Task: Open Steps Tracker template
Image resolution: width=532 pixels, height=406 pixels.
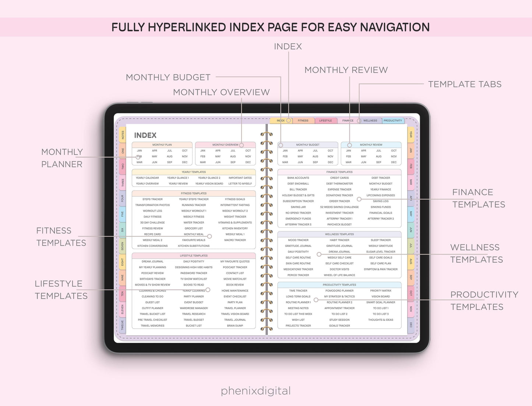Action: (152, 199)
